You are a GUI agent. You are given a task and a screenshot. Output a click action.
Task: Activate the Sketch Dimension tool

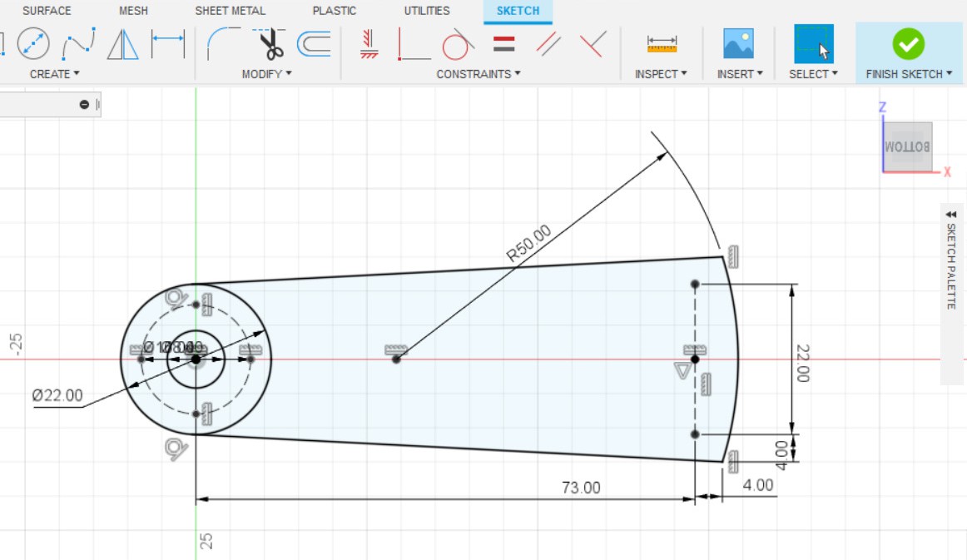click(168, 43)
